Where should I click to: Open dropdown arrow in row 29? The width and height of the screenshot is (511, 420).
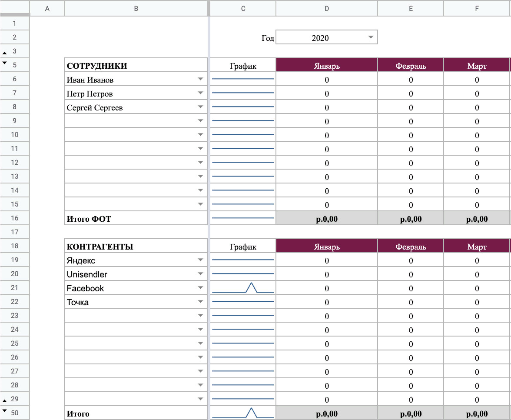(x=200, y=399)
